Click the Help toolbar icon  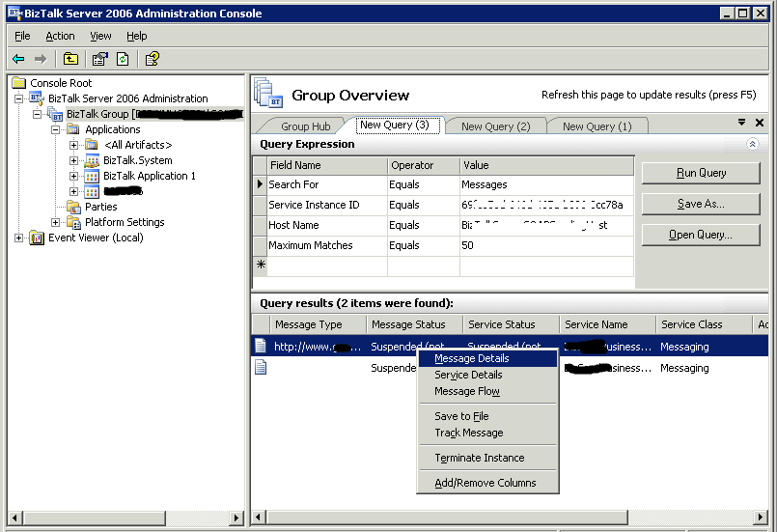click(x=153, y=60)
